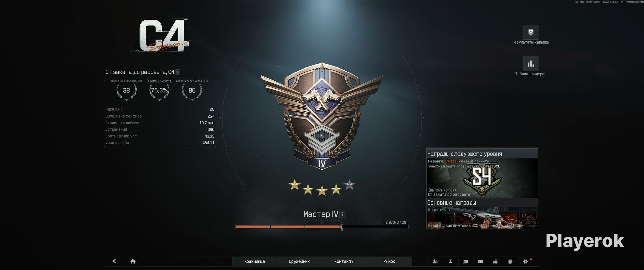Click the rank progress bar

point(322,227)
